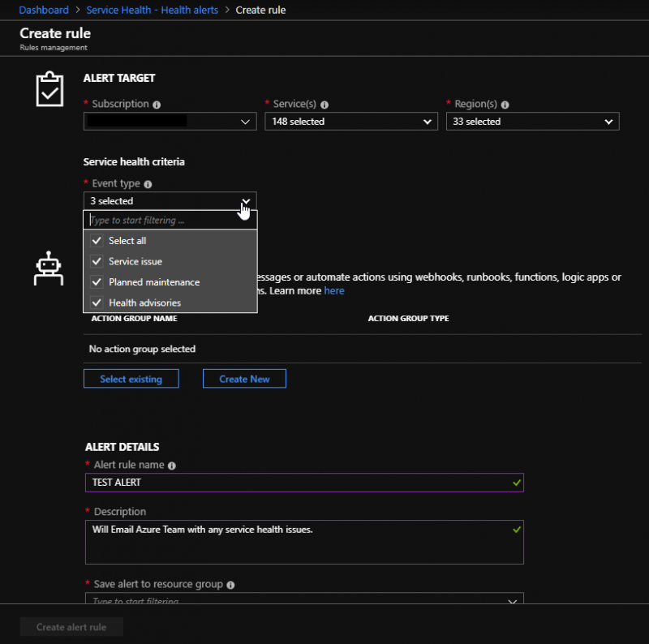Screen dimensions: 649x644
Task: Disable the Health advisories checkbox
Action: [x=97, y=301]
